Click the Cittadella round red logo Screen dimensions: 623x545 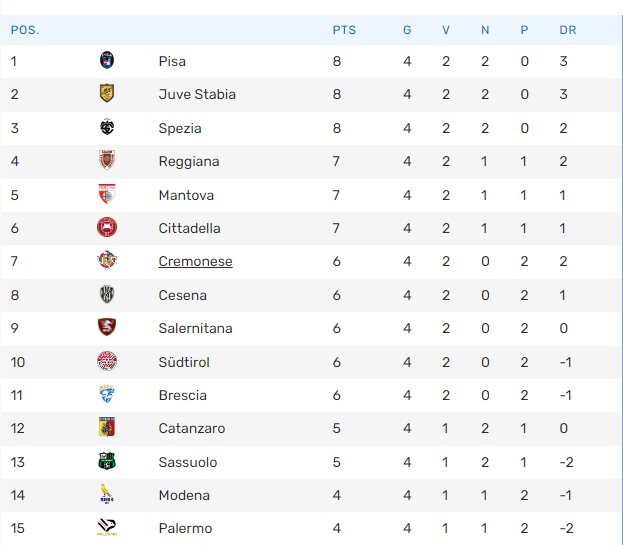click(107, 227)
